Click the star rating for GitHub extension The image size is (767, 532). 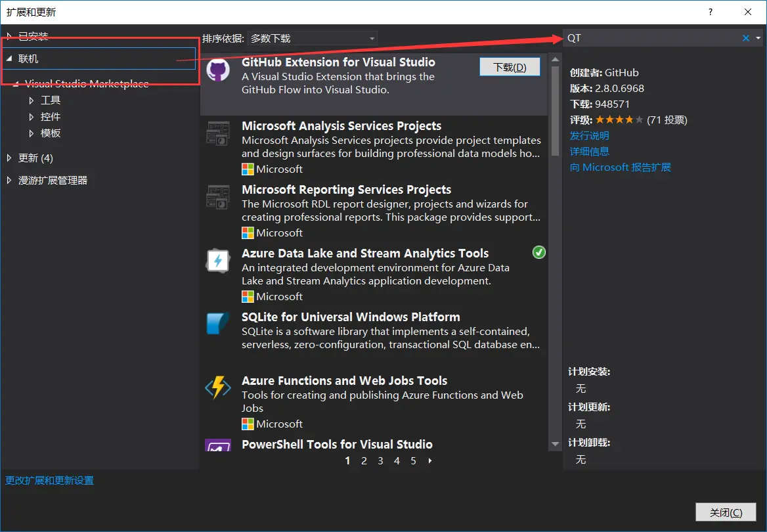pyautogui.click(x=619, y=120)
